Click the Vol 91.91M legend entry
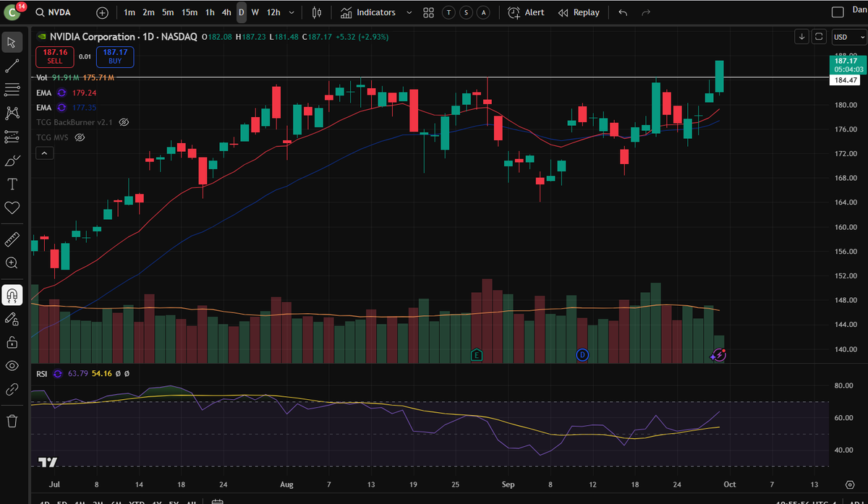This screenshot has width=868, height=504. point(75,77)
